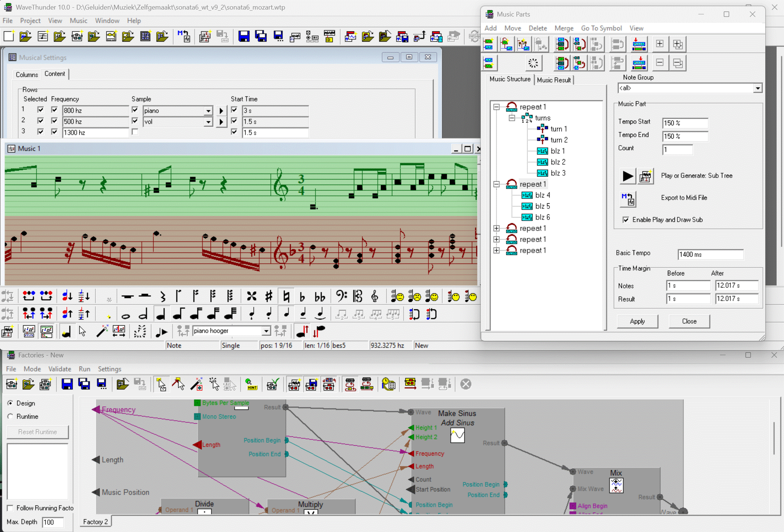Screen dimensions: 784x532
Task: Enable Follow Running Factory checkbox
Action: (10, 508)
